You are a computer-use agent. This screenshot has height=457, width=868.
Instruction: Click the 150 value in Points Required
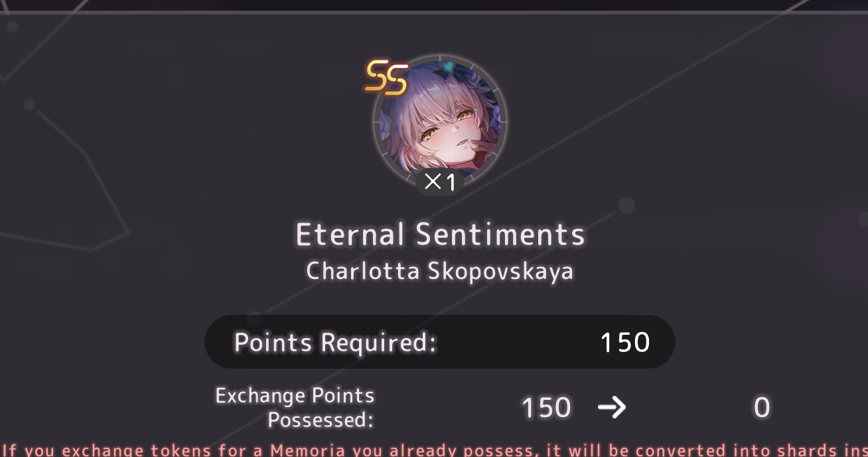pos(624,343)
